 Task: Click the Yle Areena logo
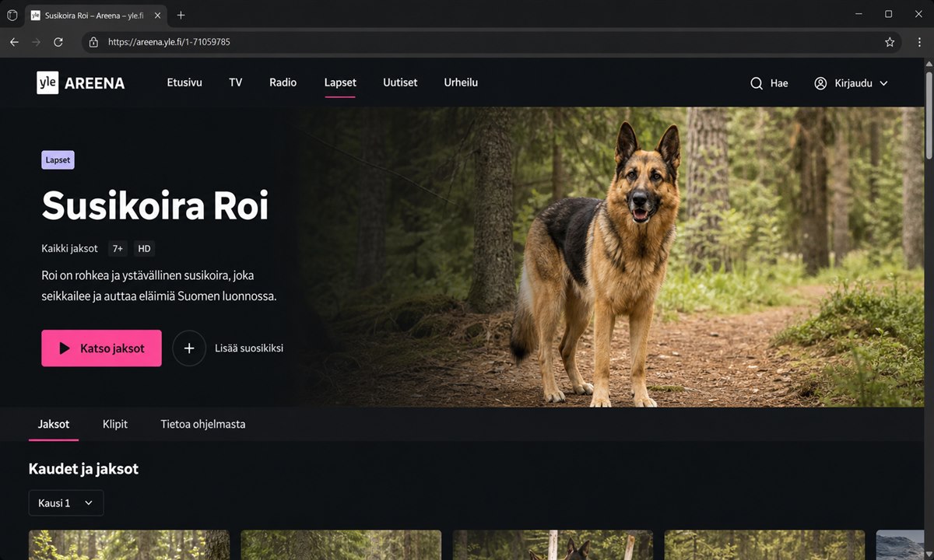[x=80, y=82]
